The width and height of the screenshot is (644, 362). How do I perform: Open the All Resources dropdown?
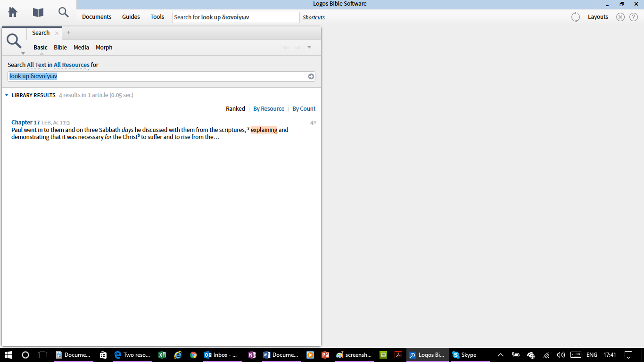(x=72, y=65)
